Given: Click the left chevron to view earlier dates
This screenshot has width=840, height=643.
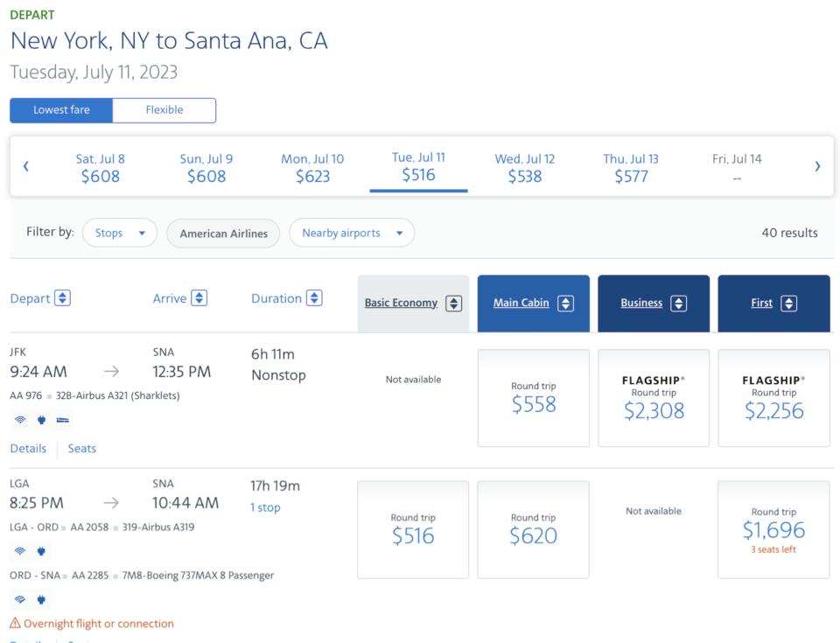Looking at the screenshot, I should [x=25, y=165].
